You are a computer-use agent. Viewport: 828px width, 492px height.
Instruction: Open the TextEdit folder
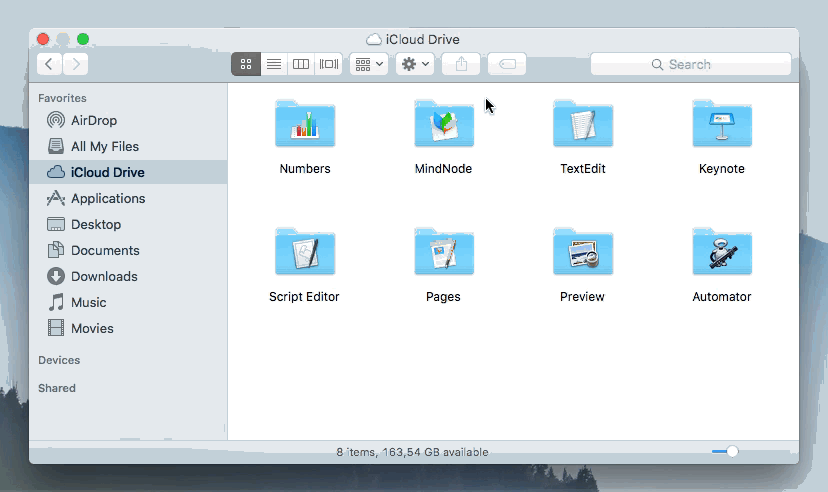tap(583, 124)
